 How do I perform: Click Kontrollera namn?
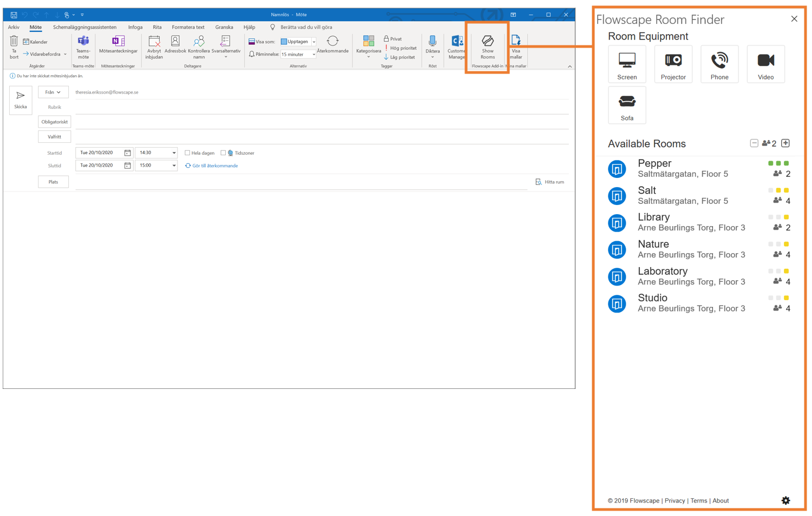199,47
